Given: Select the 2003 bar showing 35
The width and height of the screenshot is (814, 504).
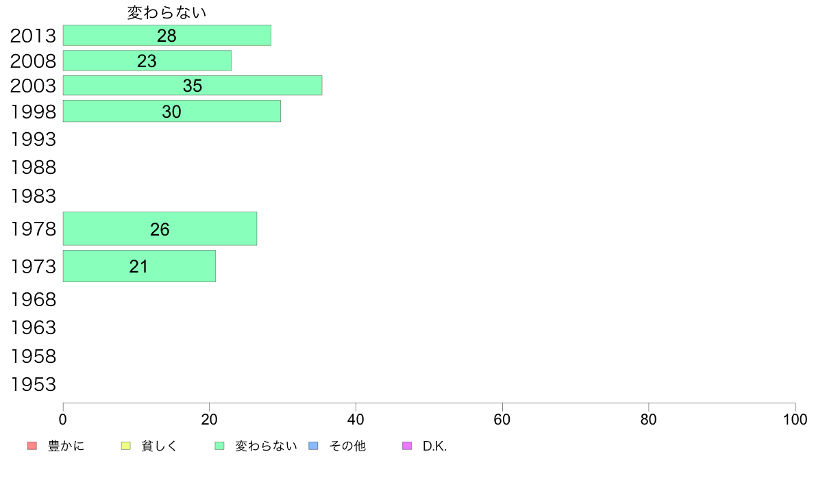Looking at the screenshot, I should (193, 86).
